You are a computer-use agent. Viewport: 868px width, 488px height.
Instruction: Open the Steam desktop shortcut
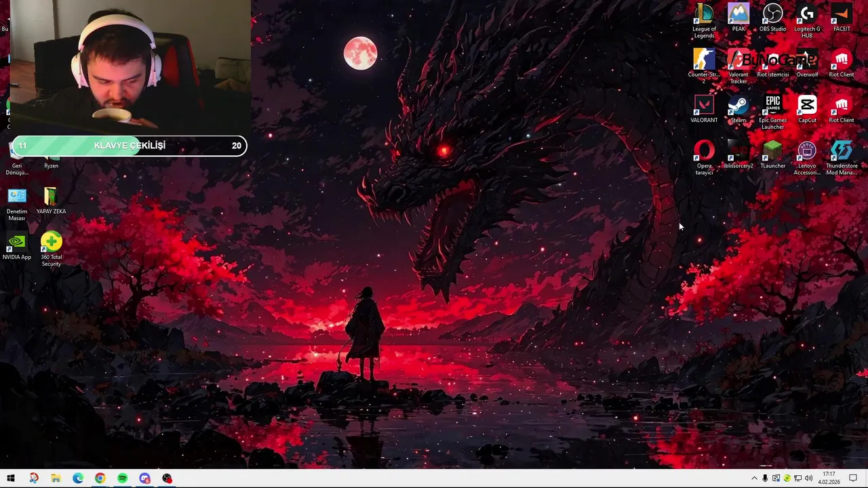click(x=738, y=108)
